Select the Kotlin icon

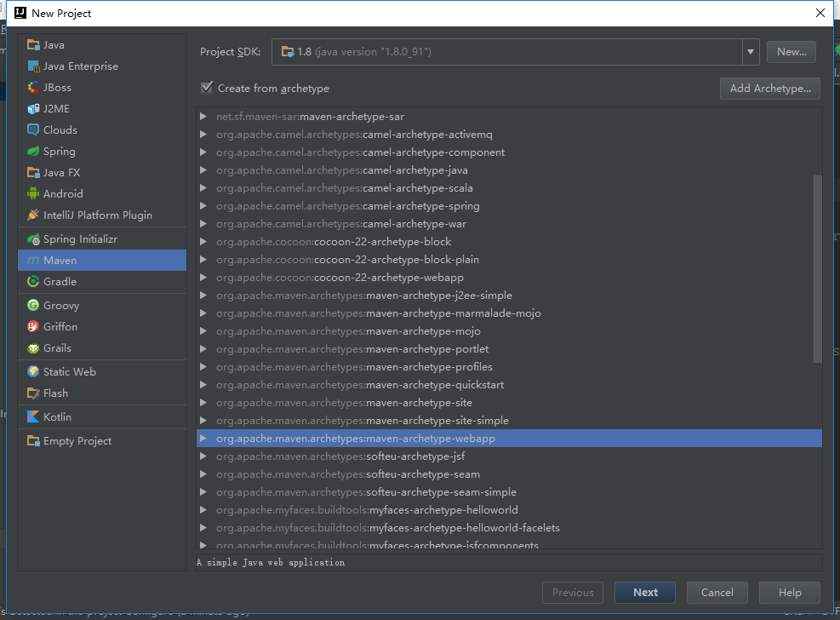pos(33,417)
